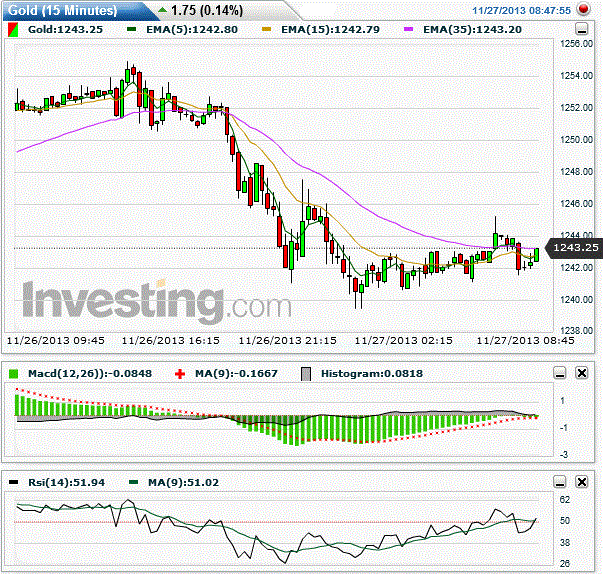Click the Gold:1243.25 legend value
603x574 pixels.
(65, 30)
